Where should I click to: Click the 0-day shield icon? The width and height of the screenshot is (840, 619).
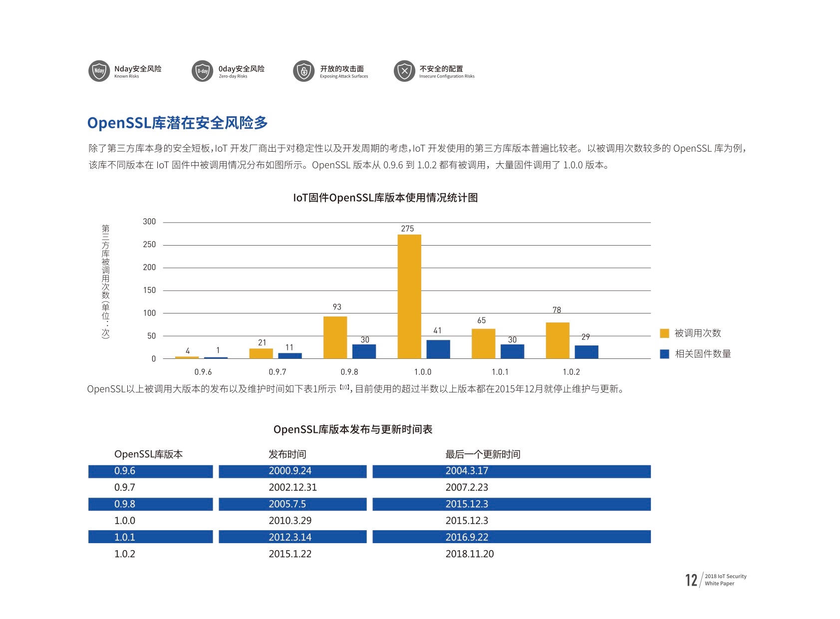click(202, 71)
